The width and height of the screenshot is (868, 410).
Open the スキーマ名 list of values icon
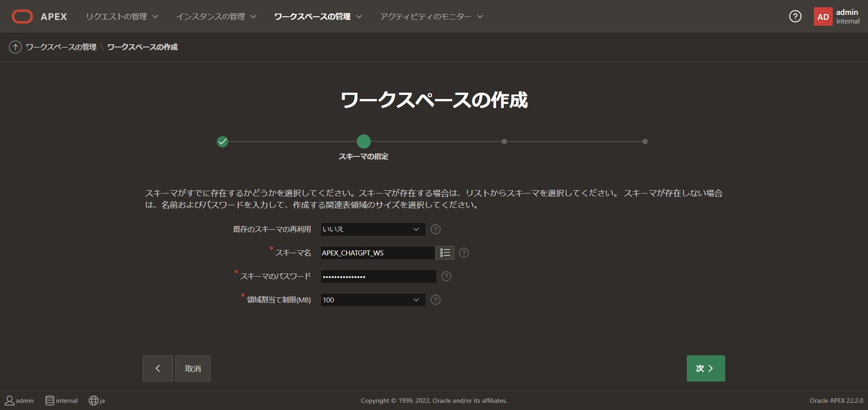click(x=445, y=253)
